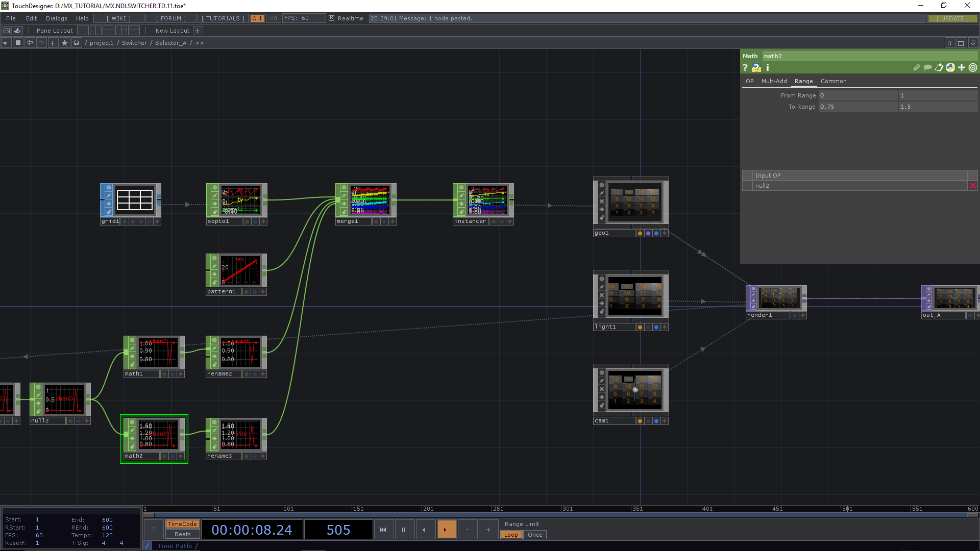
Task: Toggle perform mode window icon
Action: tap(7, 31)
